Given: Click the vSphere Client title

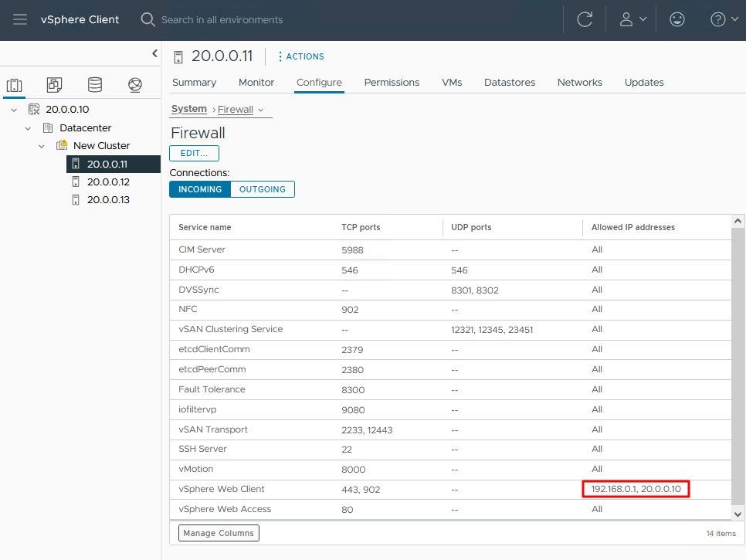Looking at the screenshot, I should pyautogui.click(x=80, y=19).
